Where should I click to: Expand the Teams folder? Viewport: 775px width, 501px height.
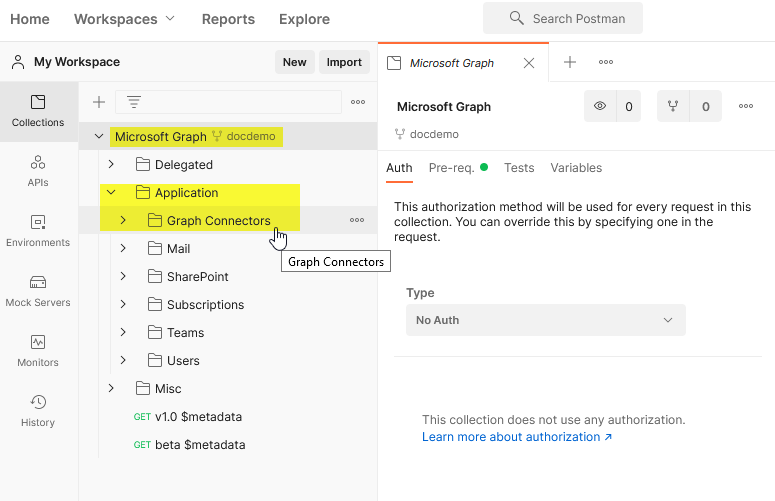coord(123,333)
